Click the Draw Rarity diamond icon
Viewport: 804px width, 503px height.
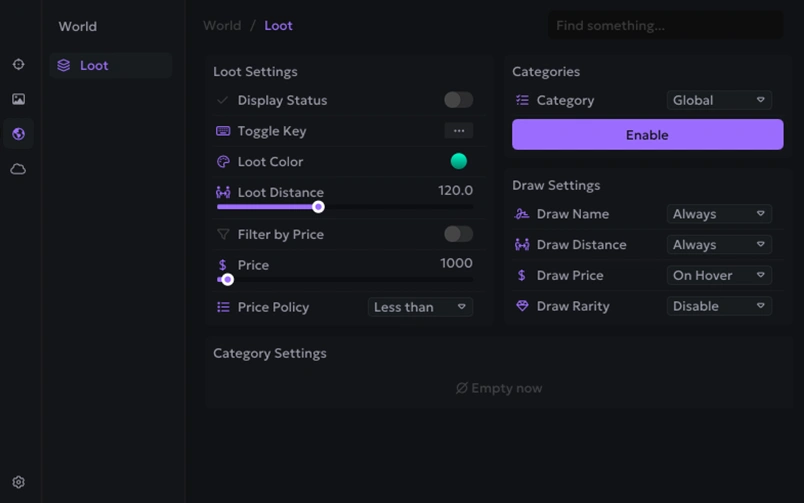(522, 306)
